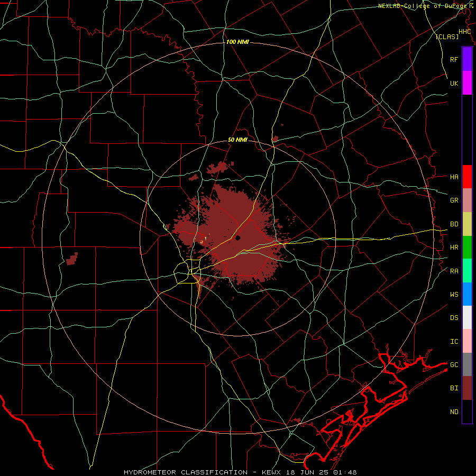This screenshot has width=476, height=476.
Task: Click the magenta UK legend swatch
Action: pos(467,83)
